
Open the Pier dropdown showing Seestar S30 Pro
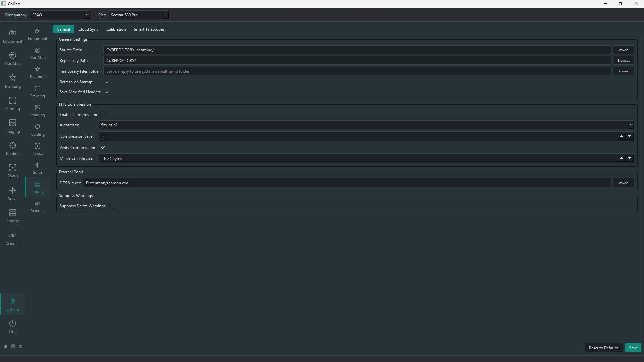[x=139, y=15]
